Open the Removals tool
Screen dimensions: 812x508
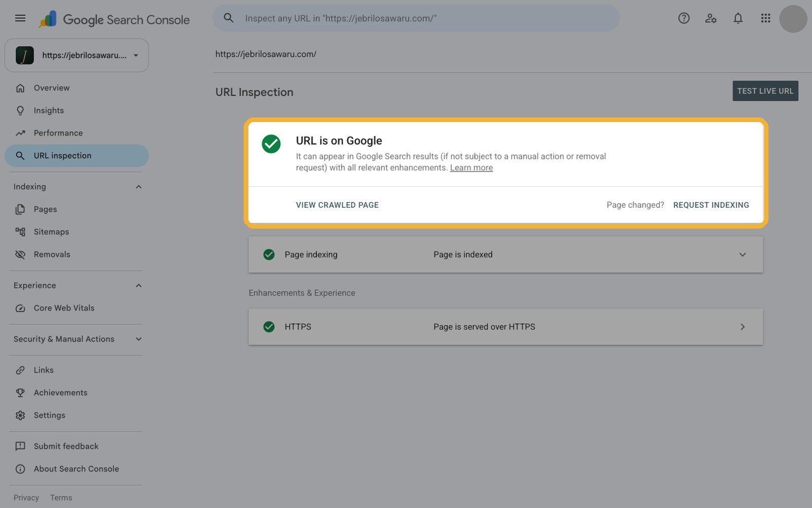[77, 255]
